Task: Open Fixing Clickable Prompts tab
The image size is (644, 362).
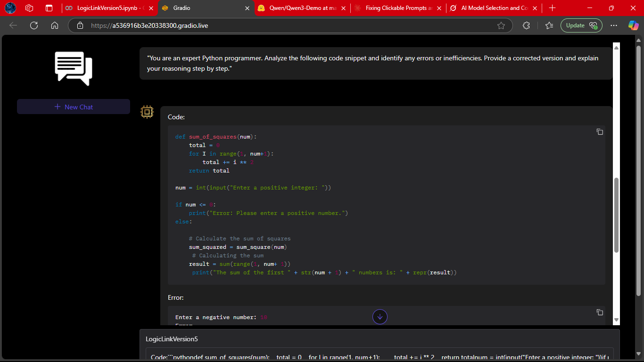Action: pos(398,8)
